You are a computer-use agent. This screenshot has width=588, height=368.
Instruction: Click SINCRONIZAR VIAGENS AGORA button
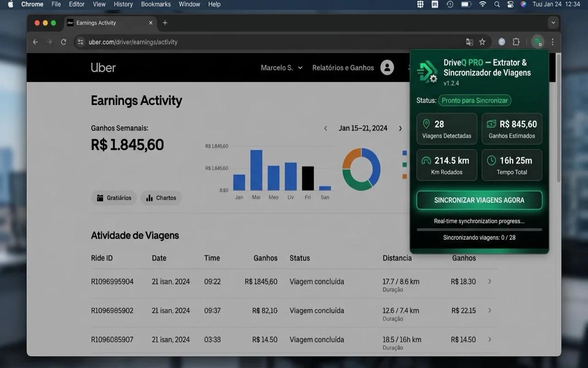[x=479, y=200]
